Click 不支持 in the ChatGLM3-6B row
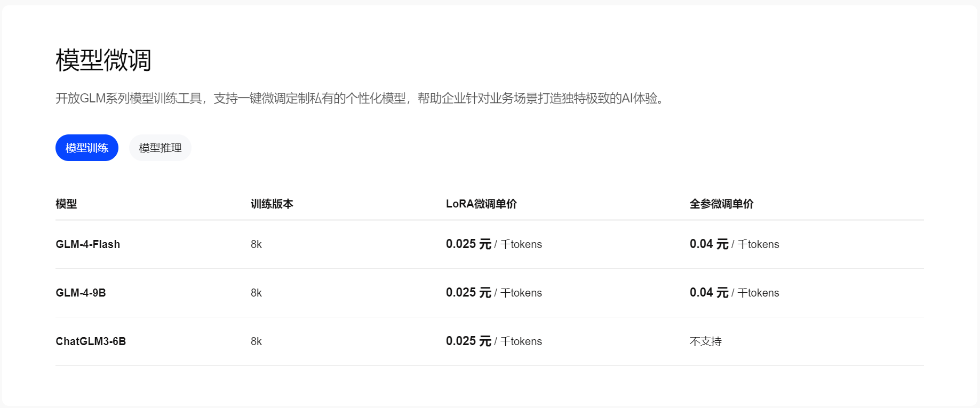The image size is (980, 408). coord(705,341)
